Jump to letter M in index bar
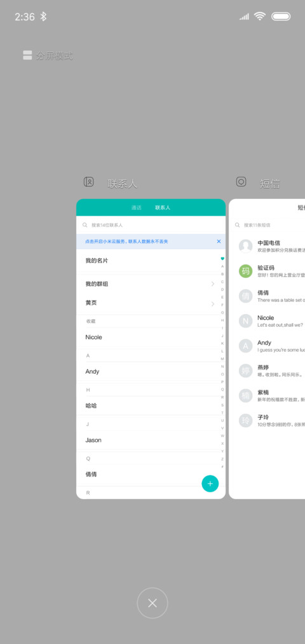This screenshot has height=644, width=305. (222, 359)
